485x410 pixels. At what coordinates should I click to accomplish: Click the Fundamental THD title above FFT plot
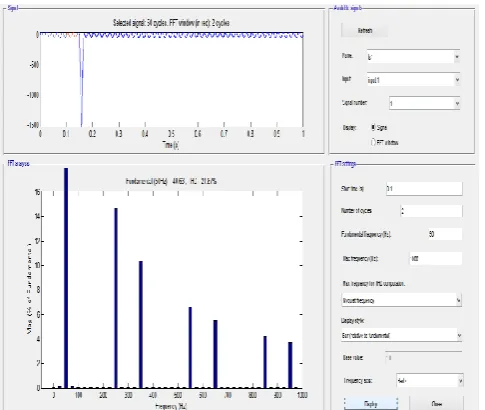[171, 181]
